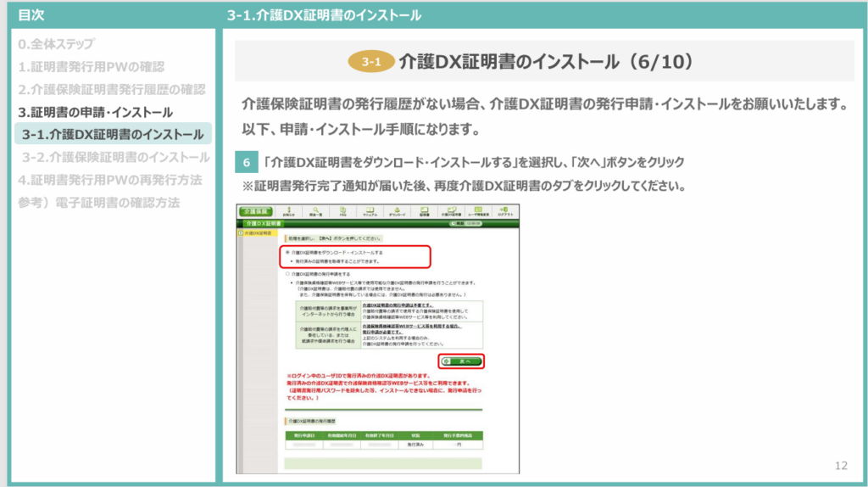868x487 pixels.
Task: Click the page number 12
Action: point(841,466)
